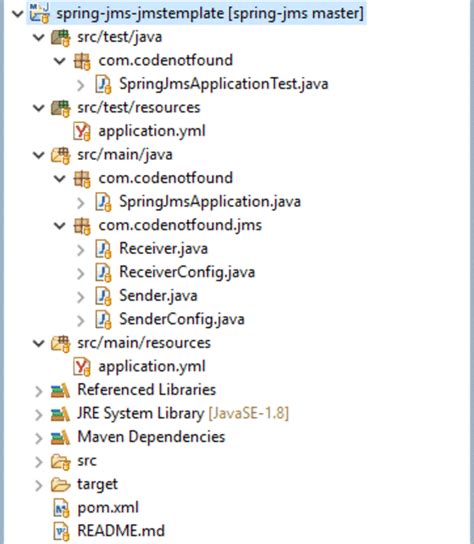Screen dimensions: 474x544
Task: Click the Sender.java file icon
Action: (x=103, y=297)
